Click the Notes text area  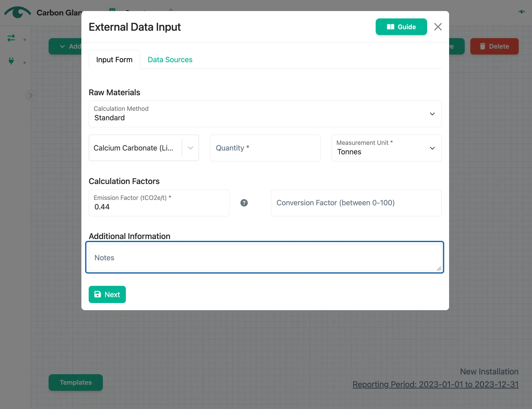265,257
